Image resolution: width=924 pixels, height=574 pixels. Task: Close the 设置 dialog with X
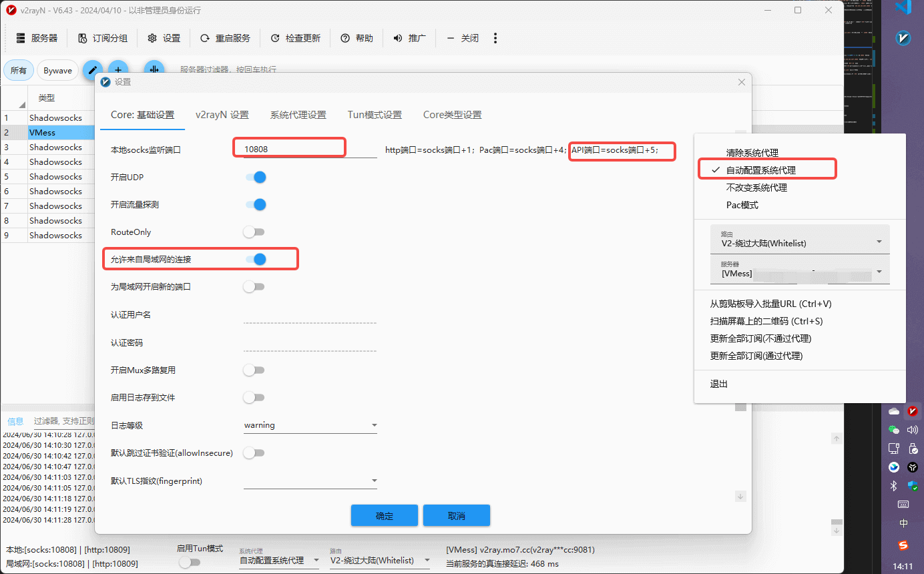(741, 81)
